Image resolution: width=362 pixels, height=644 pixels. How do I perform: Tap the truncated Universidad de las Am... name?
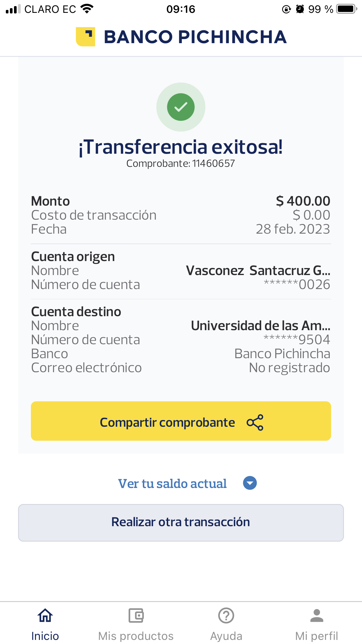point(260,325)
